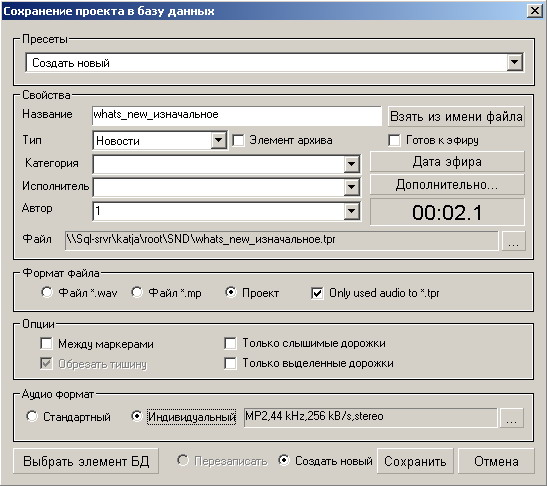
Task: Choose the Файл *.mp radio option
Action: tap(137, 292)
